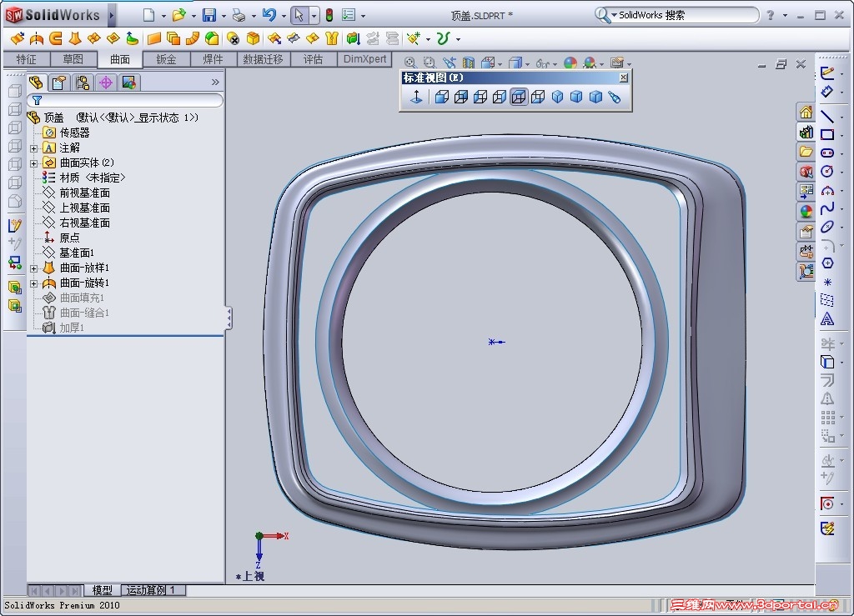The height and width of the screenshot is (616, 854).
Task: Open the SolidWorks menu flyout arrow
Action: [x=111, y=15]
